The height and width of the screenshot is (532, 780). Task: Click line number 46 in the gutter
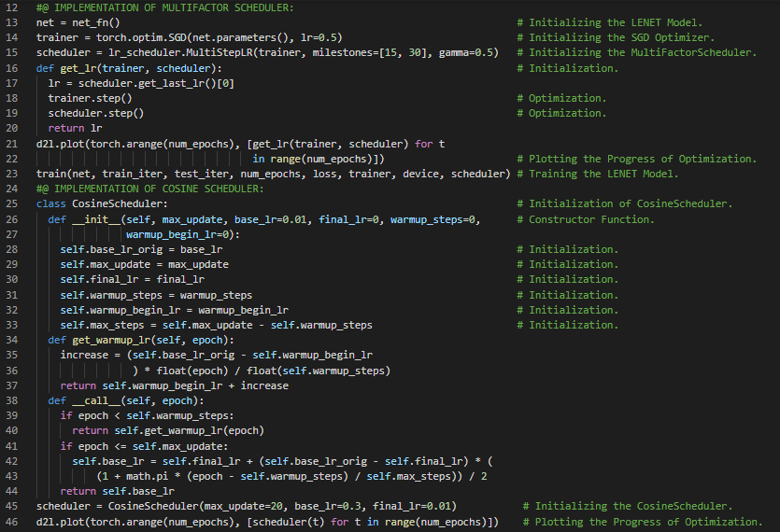(13, 521)
